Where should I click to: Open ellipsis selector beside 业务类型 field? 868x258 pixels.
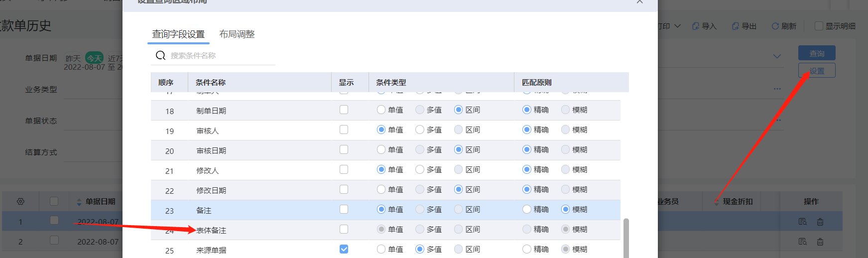(777, 89)
